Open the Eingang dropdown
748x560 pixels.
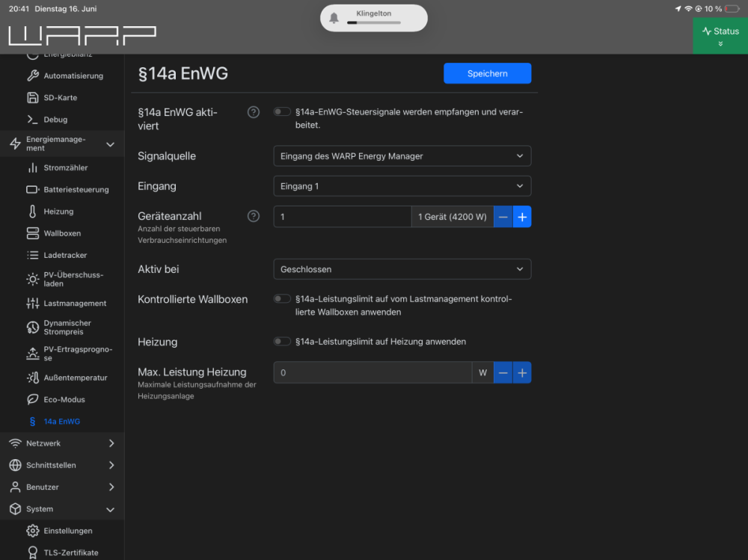402,186
